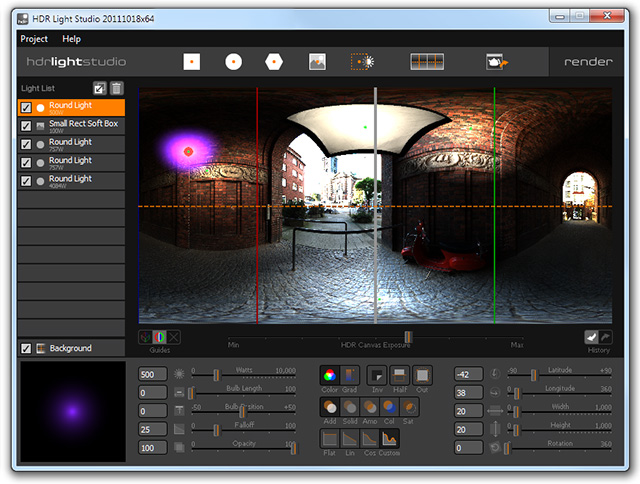This screenshot has width=640, height=484.
Task: Toggle the Out option icon
Action: click(x=422, y=375)
